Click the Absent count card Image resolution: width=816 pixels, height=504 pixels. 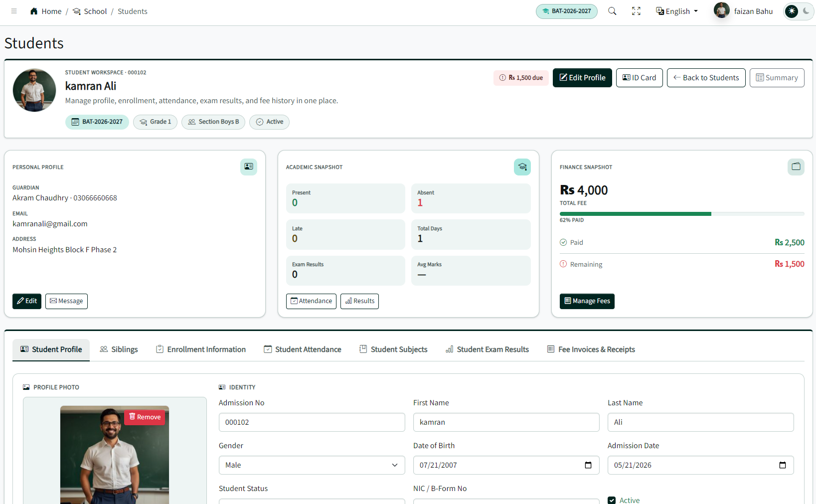point(471,198)
